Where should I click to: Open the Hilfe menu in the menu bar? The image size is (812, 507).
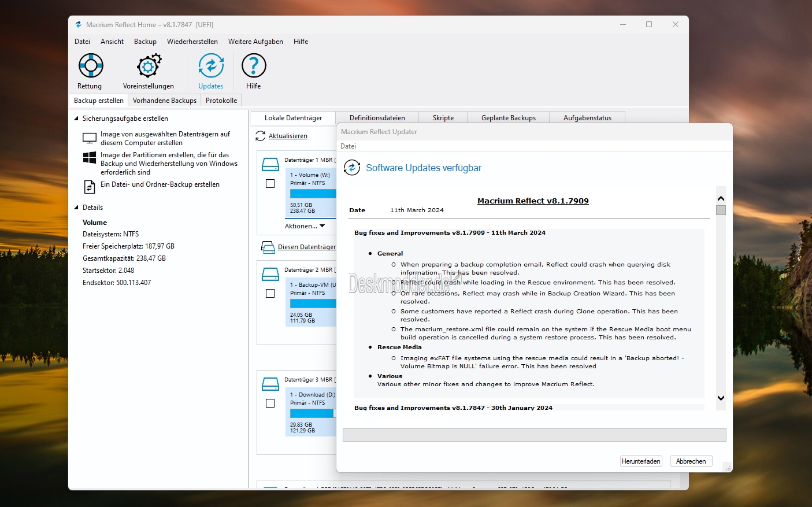pos(301,42)
